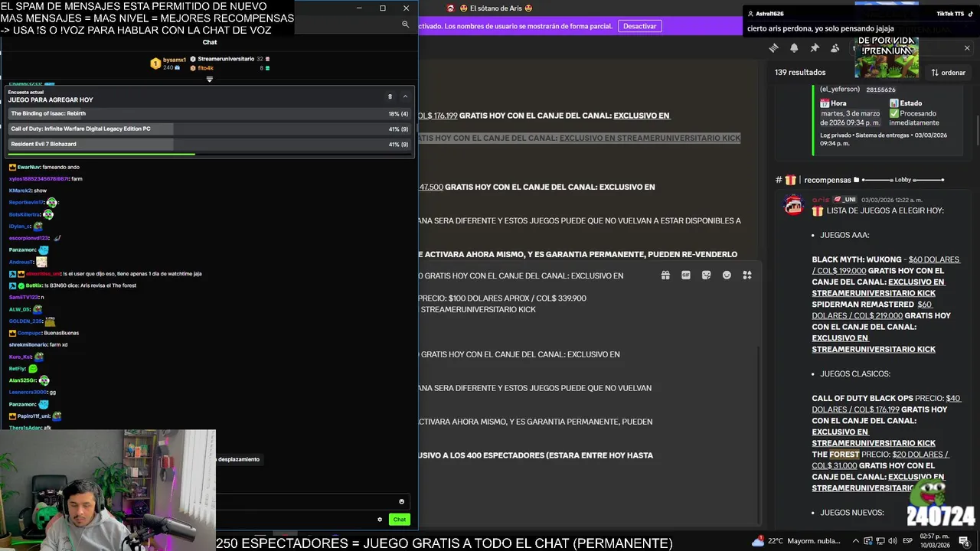Open sticker picker in Discord message bar

(706, 275)
